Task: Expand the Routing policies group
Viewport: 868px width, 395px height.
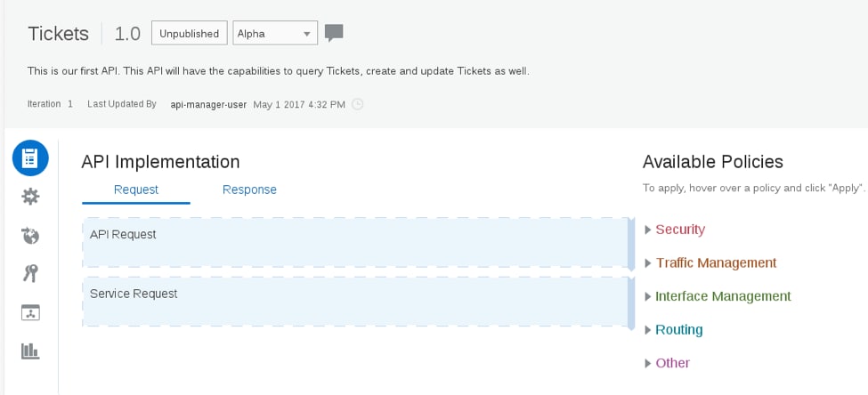Action: pos(678,330)
